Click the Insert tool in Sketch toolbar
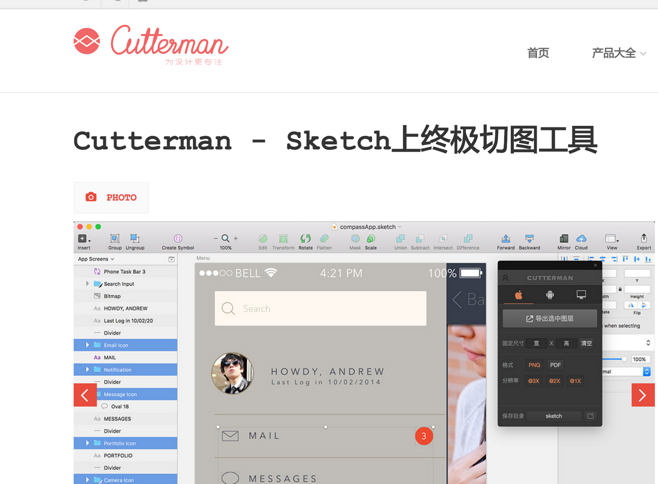Viewport: 658px width, 484px height. tap(84, 239)
